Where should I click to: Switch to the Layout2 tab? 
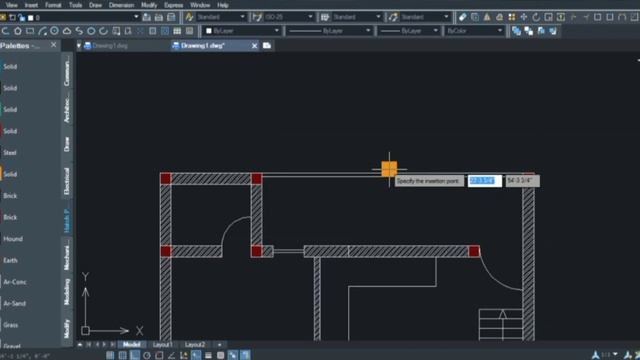[x=195, y=345]
